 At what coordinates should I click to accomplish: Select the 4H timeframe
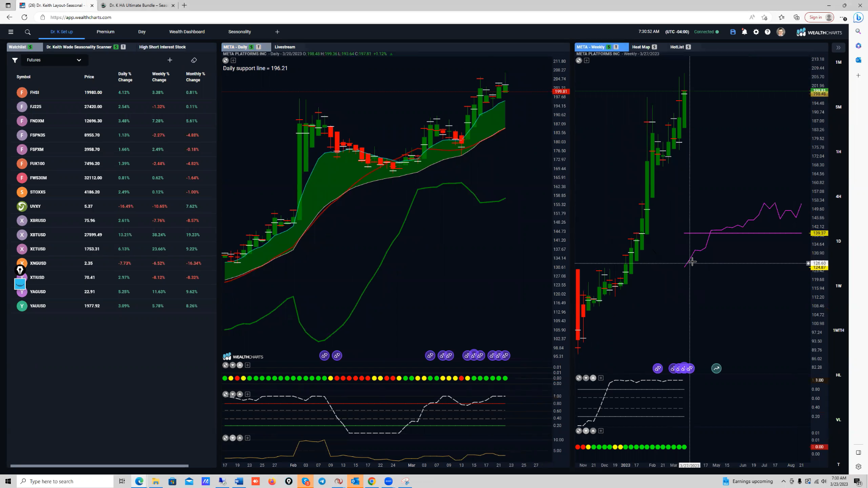pos(839,197)
